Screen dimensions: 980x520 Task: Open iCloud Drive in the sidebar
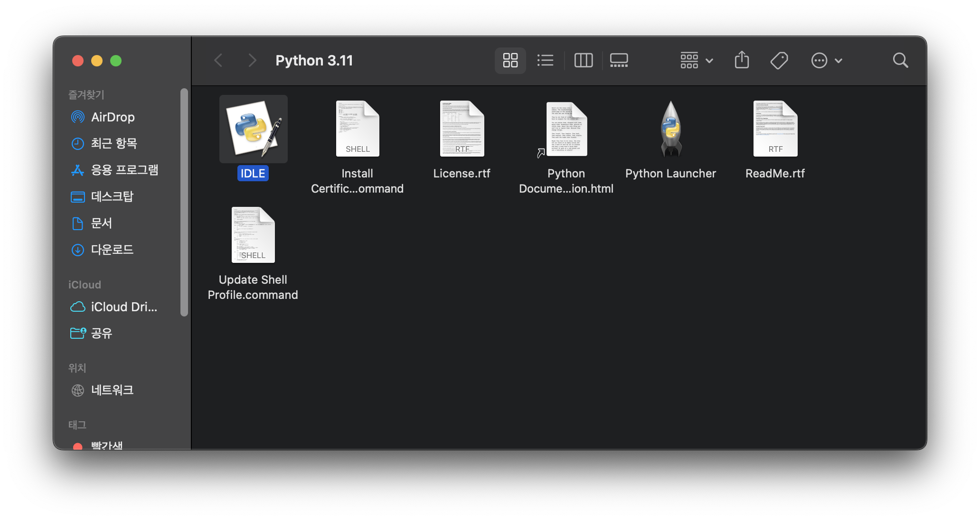click(x=123, y=307)
